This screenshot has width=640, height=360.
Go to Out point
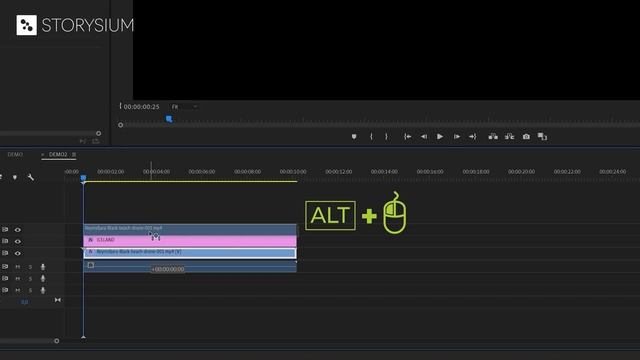[473, 137]
